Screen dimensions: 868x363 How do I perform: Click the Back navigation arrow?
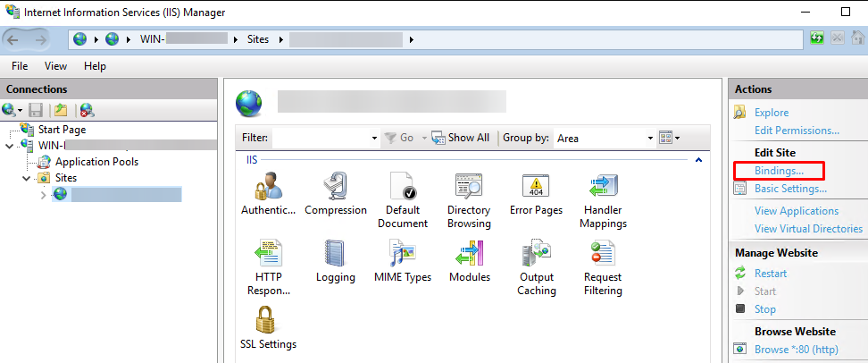pos(13,39)
